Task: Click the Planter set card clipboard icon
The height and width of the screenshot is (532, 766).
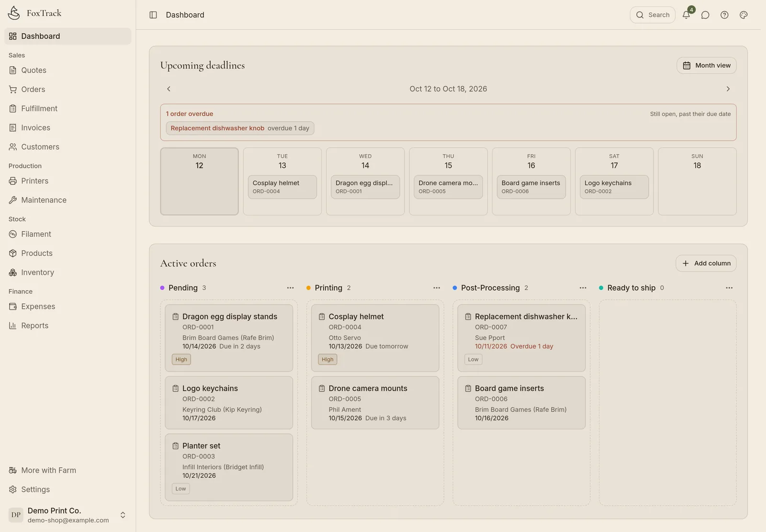Action: pyautogui.click(x=176, y=446)
